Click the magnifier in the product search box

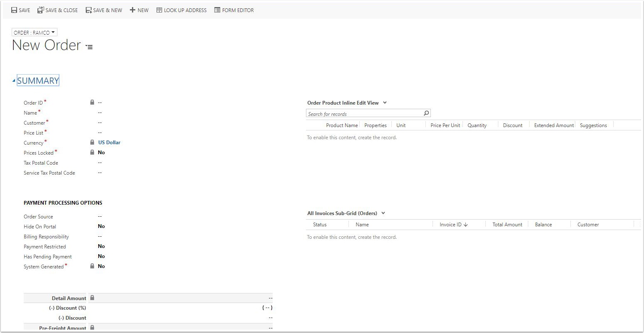[x=426, y=113]
